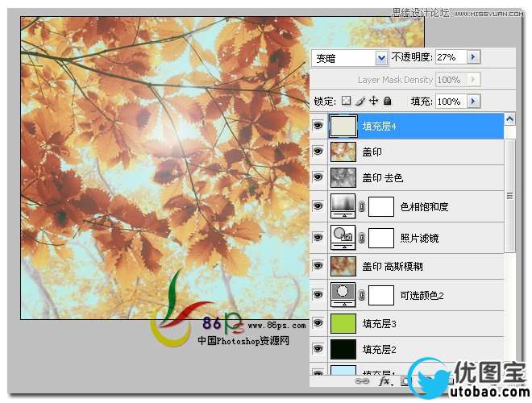Image resolution: width=532 pixels, height=403 pixels.
Task: Enable lock transparent pixels icon
Action: (x=346, y=101)
